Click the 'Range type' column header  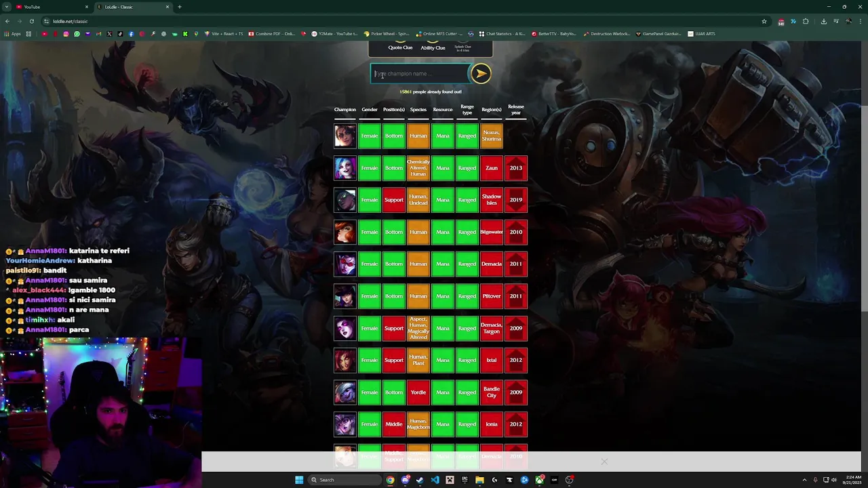click(x=467, y=109)
